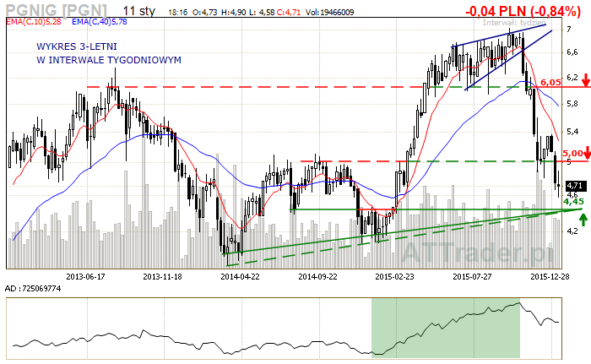Click the price axis value 6,2
591x364 pixels.
[x=572, y=78]
